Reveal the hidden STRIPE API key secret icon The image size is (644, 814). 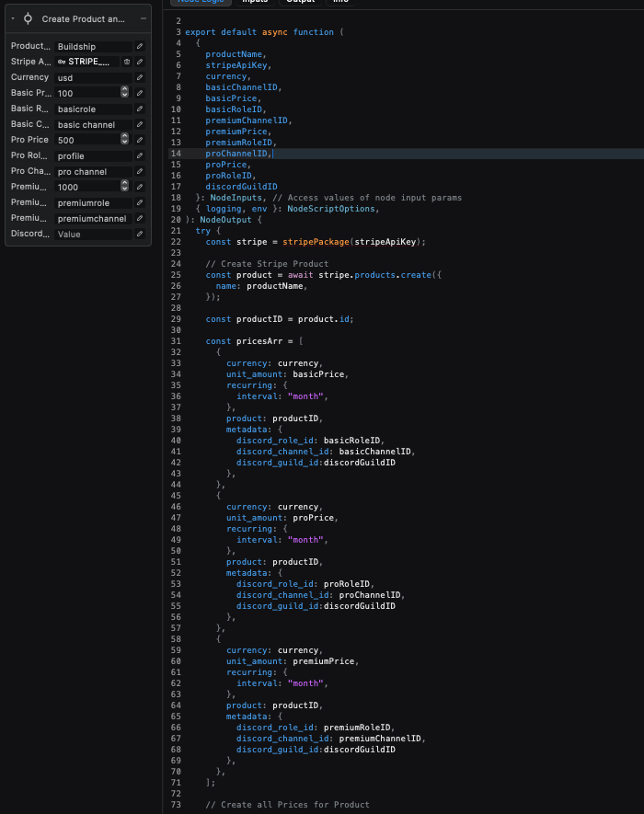pyautogui.click(x=127, y=62)
